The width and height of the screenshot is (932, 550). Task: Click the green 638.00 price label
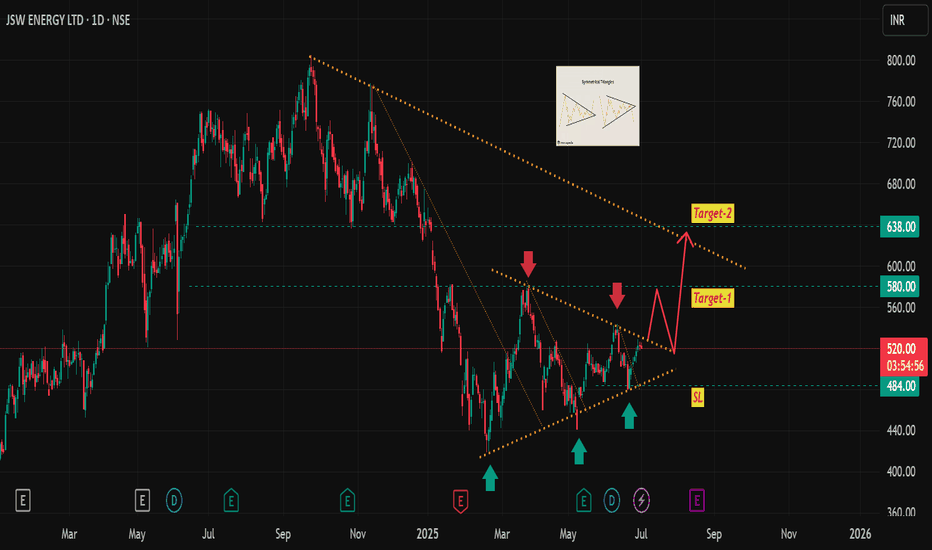point(900,227)
